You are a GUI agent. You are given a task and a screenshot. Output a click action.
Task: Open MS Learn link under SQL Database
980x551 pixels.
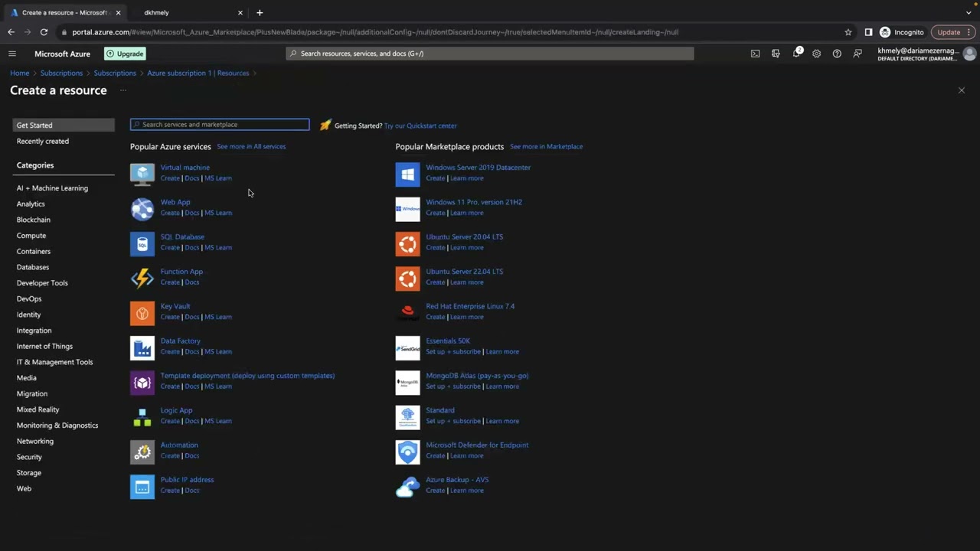(x=218, y=247)
